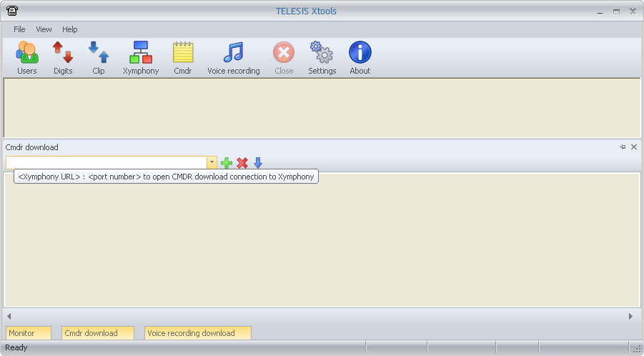644x356 pixels.
Task: Expand the Xymphony URL dropdown arrow
Action: (212, 163)
